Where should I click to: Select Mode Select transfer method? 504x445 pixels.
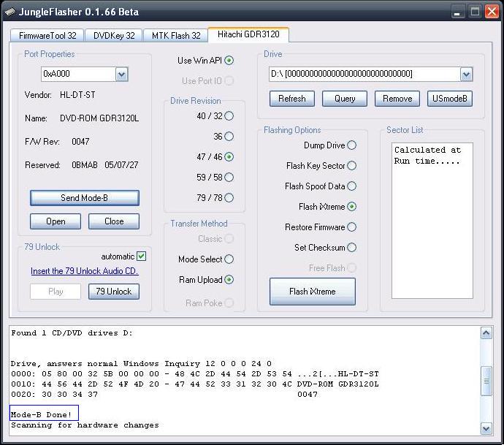229,259
